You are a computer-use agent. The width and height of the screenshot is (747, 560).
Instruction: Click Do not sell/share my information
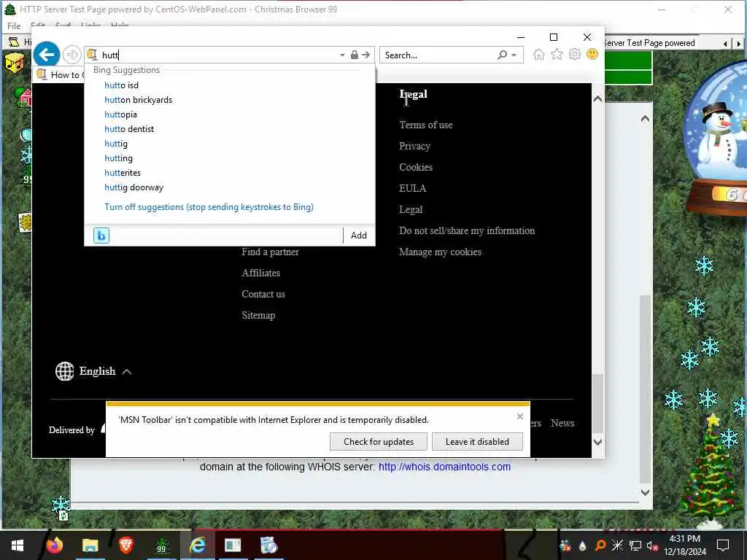(467, 230)
